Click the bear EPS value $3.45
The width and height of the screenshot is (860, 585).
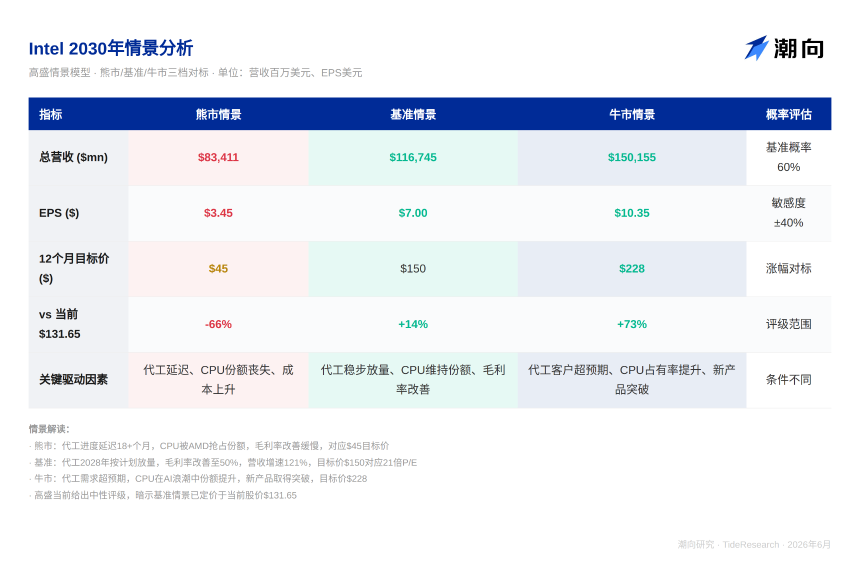218,213
